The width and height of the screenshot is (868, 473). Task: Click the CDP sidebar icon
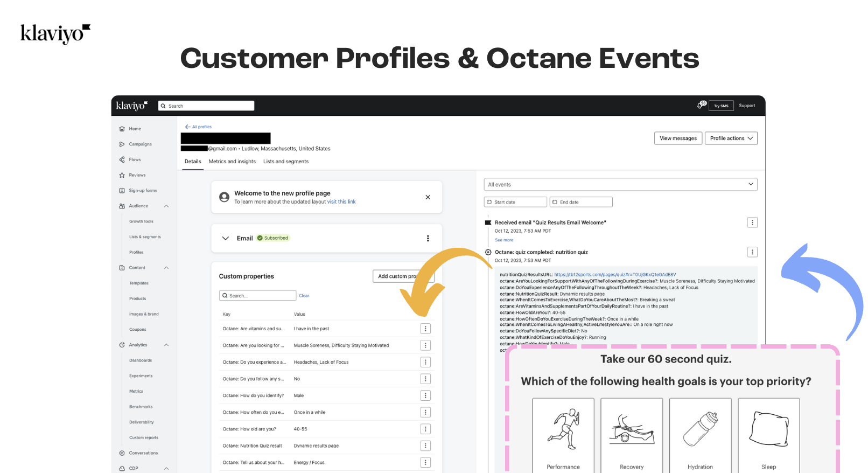[x=122, y=469]
